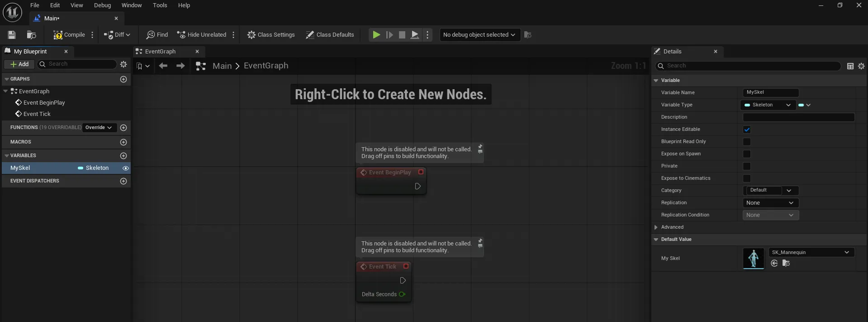This screenshot has width=868, height=322.
Task: Open the debug object selection dropdown
Action: pyautogui.click(x=479, y=35)
